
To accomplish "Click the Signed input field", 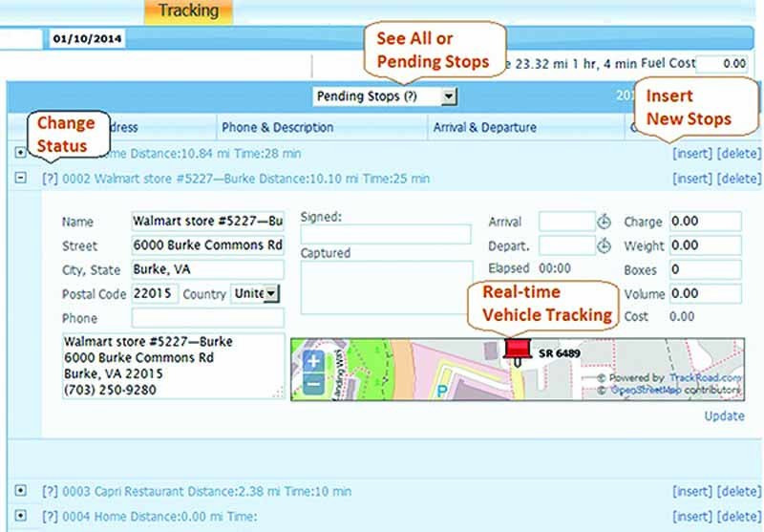I will 386,234.
